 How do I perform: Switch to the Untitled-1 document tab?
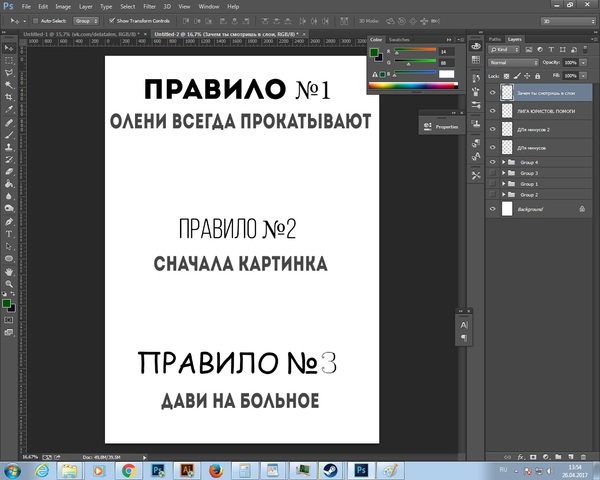[x=81, y=34]
